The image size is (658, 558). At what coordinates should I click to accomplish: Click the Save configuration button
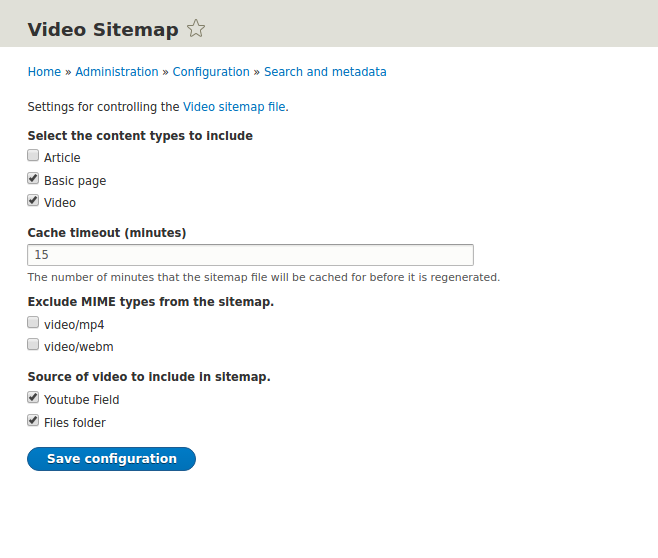(112, 459)
